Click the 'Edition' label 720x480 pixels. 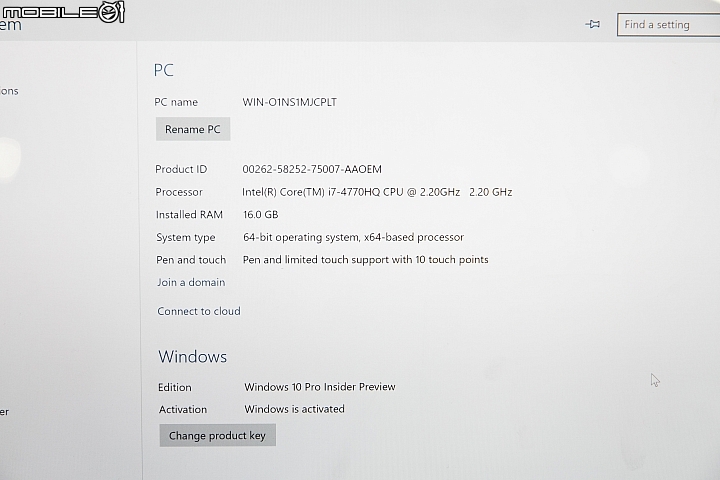(x=174, y=387)
